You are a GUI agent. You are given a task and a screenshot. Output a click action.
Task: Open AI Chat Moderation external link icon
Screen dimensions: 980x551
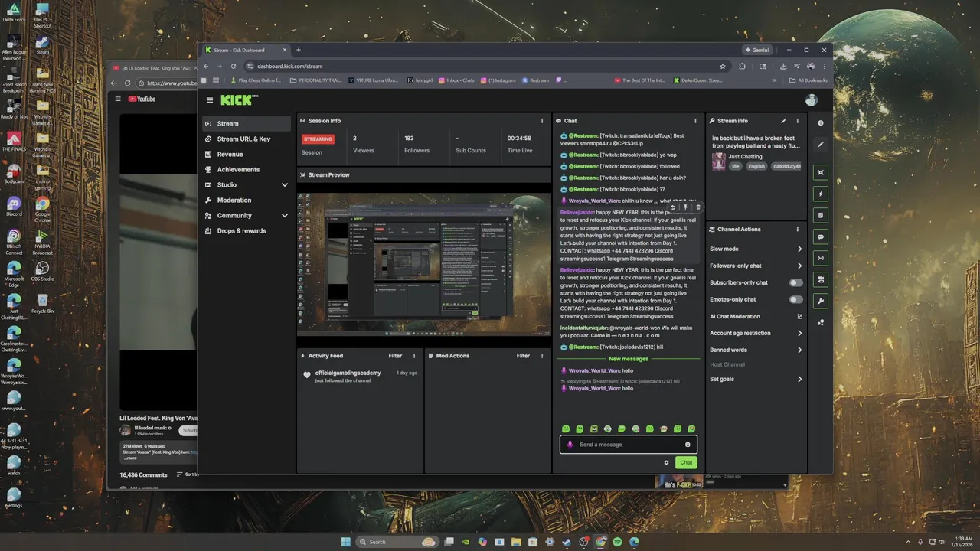pos(800,316)
